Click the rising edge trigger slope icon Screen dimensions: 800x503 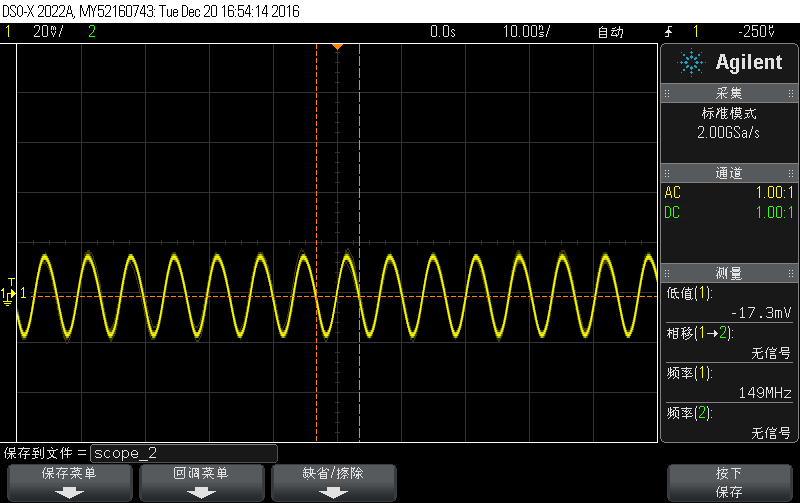coord(669,32)
